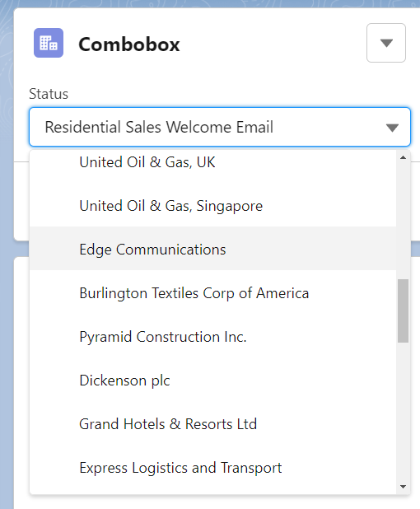Select United Oil & Gas, UK option
The width and height of the screenshot is (420, 509).
point(213,162)
